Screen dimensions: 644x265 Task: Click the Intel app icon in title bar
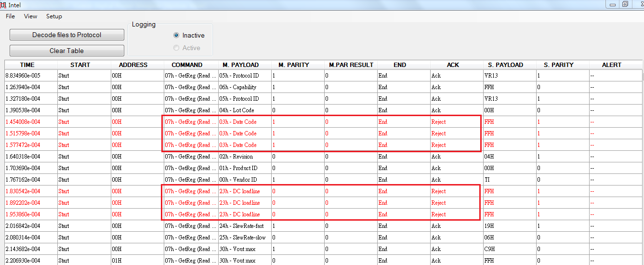pyautogui.click(x=3, y=4)
